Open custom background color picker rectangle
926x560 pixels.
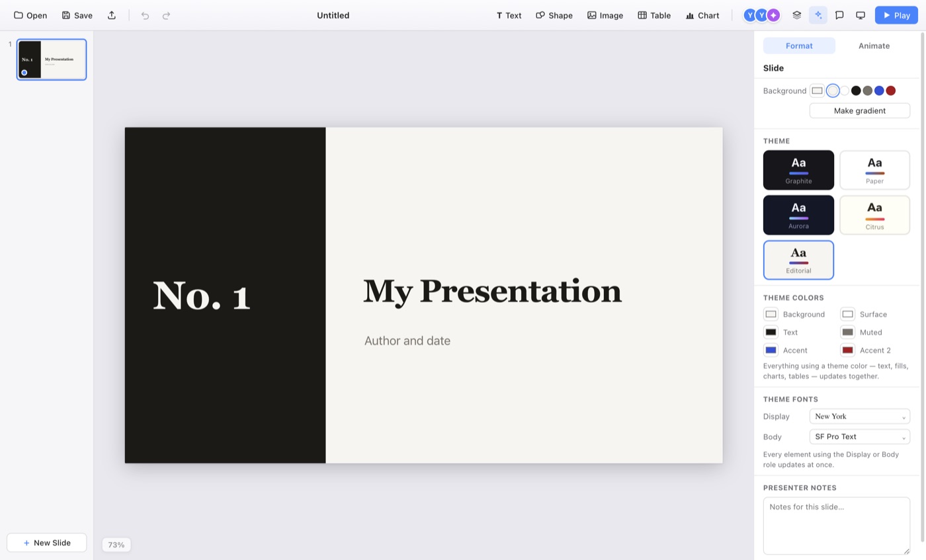tap(818, 91)
